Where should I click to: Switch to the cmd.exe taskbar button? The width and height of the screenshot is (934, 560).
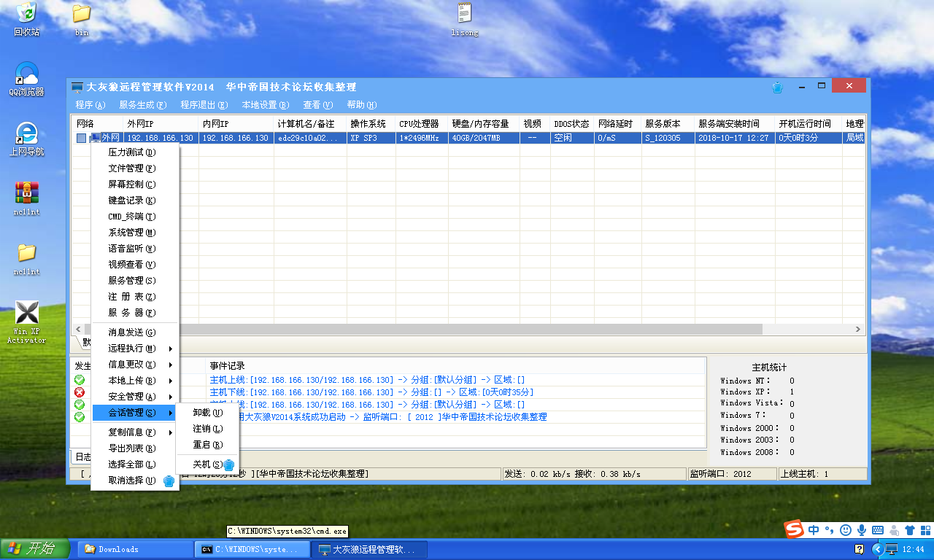pyautogui.click(x=252, y=549)
